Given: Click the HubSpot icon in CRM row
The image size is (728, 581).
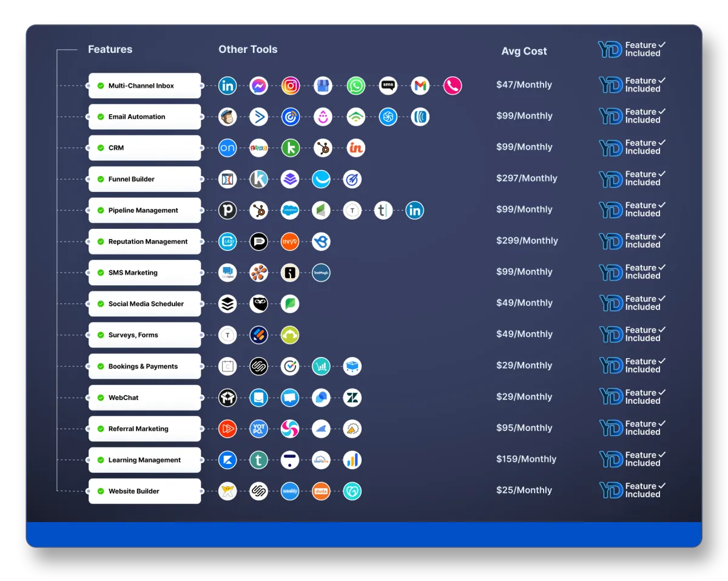Looking at the screenshot, I should (x=323, y=148).
